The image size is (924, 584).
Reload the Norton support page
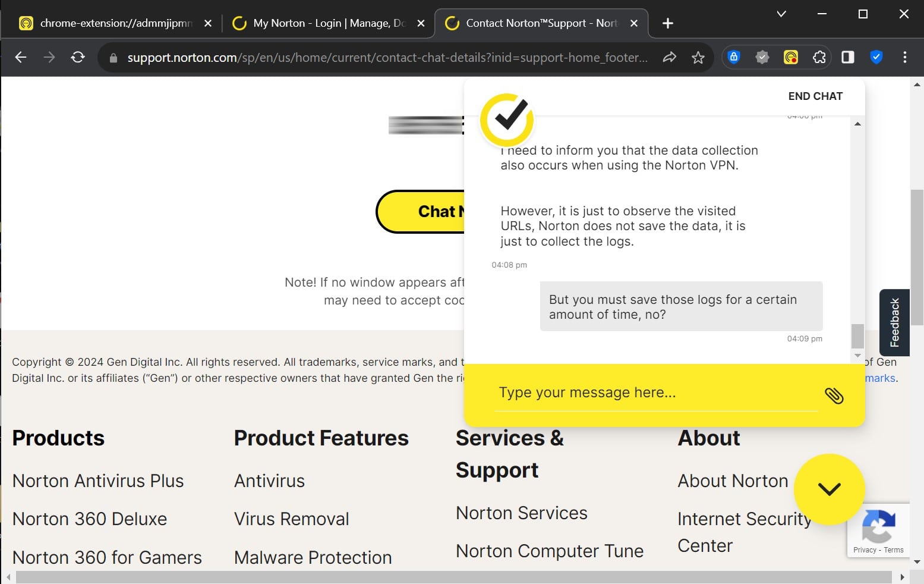(78, 57)
